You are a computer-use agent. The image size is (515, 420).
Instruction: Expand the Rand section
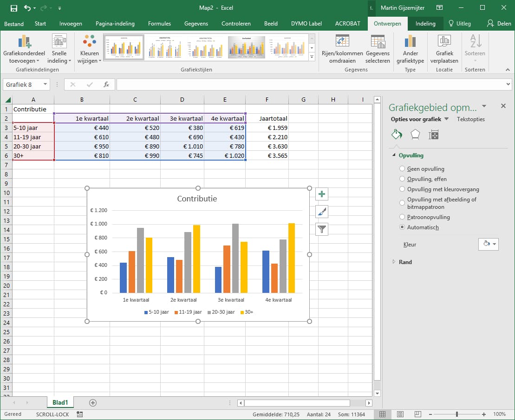coord(395,262)
